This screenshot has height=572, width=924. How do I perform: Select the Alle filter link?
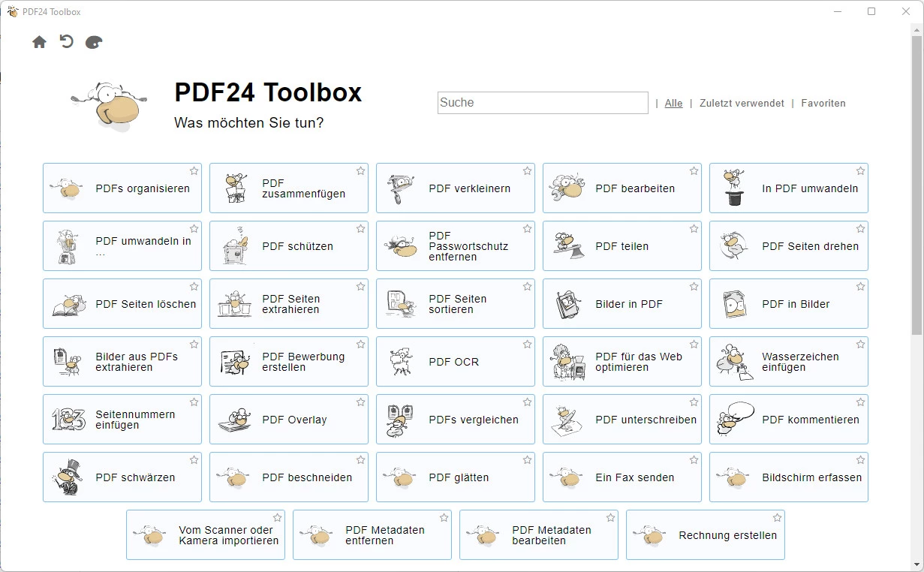tap(673, 104)
